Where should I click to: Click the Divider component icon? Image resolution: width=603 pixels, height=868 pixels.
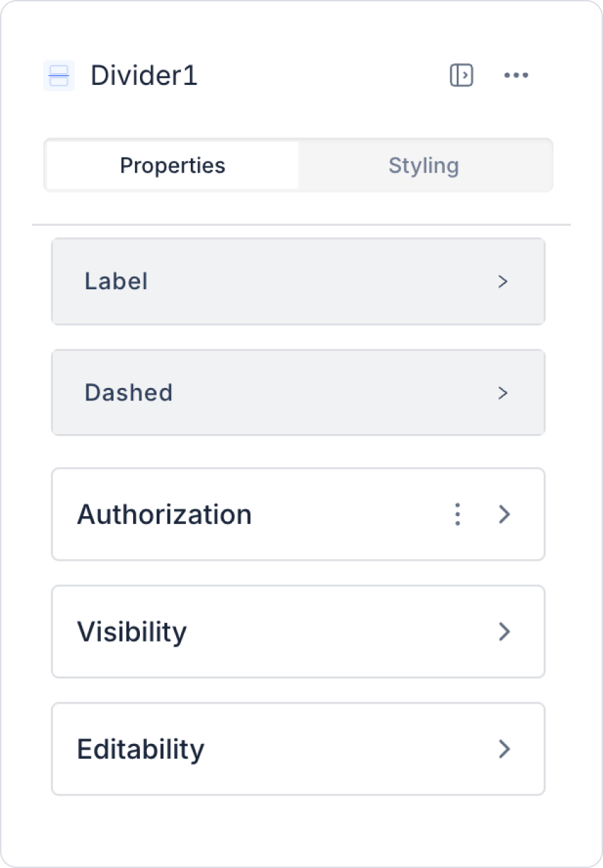[x=59, y=75]
